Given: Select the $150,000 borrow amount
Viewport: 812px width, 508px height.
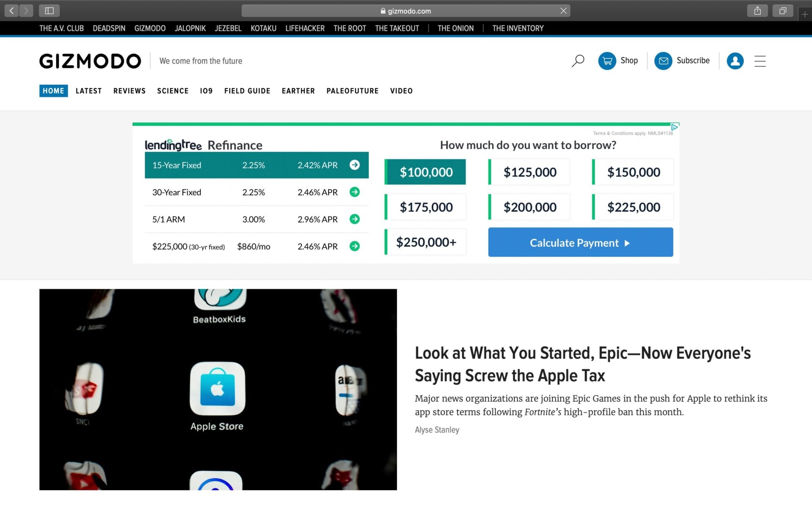Looking at the screenshot, I should [x=633, y=172].
